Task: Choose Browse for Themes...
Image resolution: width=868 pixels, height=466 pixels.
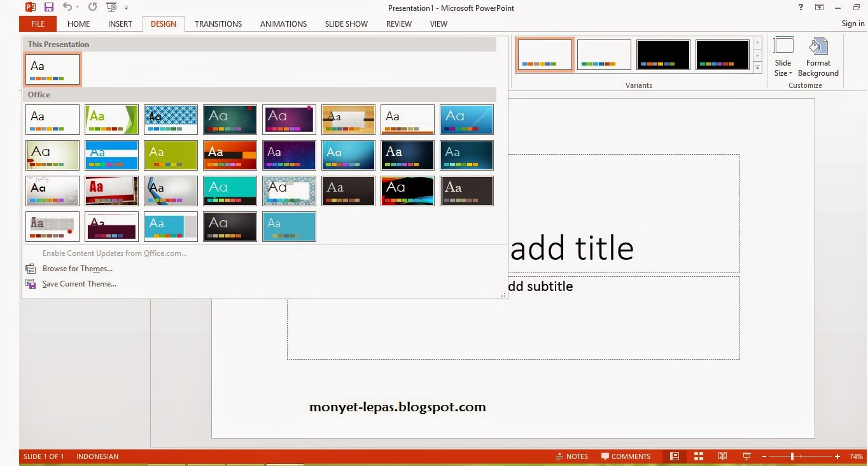Action: tap(78, 269)
